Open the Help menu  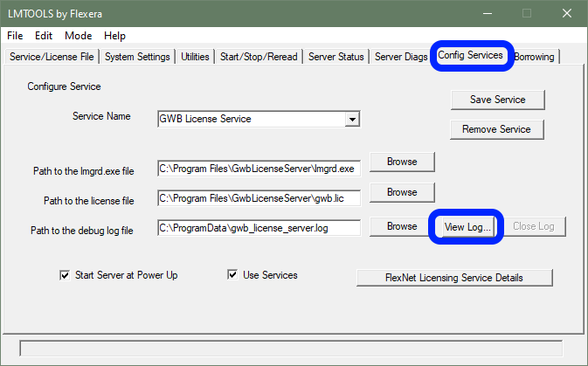coord(114,36)
